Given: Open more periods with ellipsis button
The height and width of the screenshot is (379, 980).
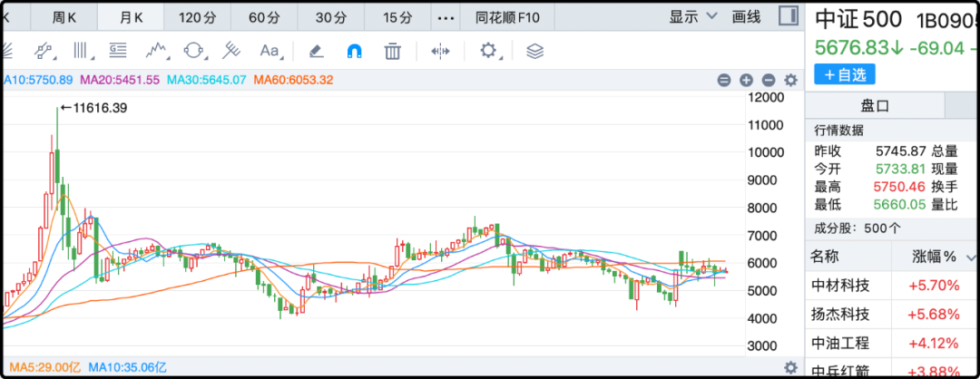Looking at the screenshot, I should (x=446, y=17).
